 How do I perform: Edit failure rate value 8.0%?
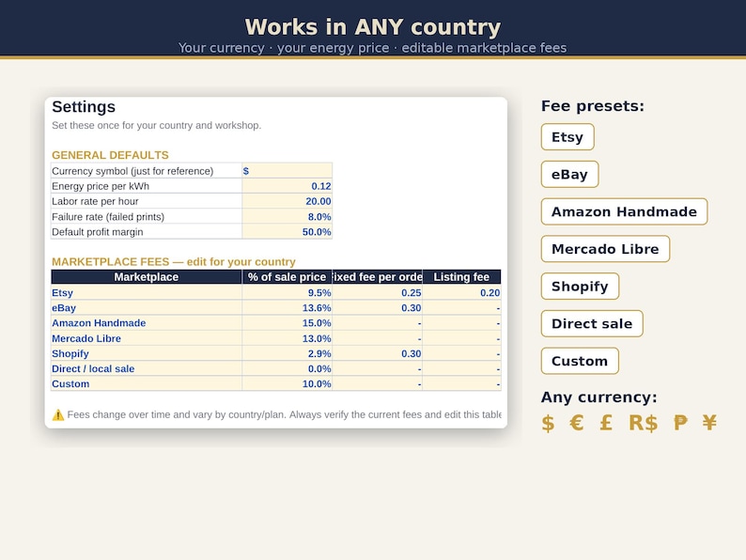287,216
